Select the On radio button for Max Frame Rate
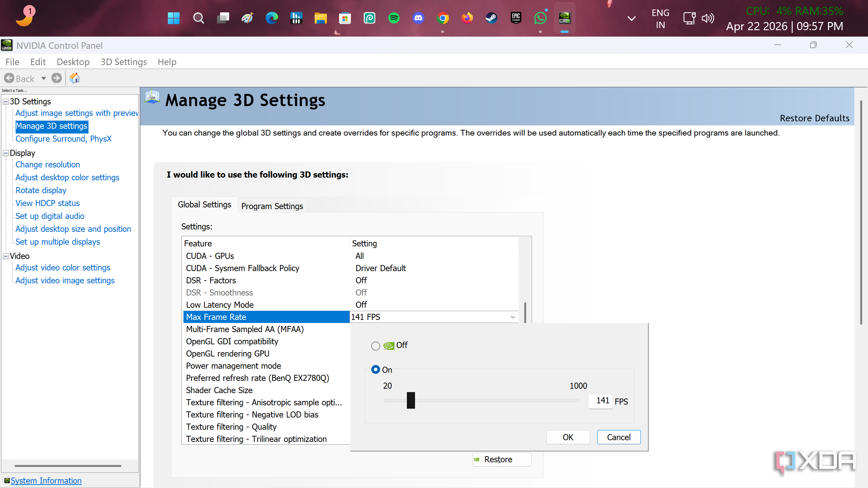868x488 pixels. (375, 369)
